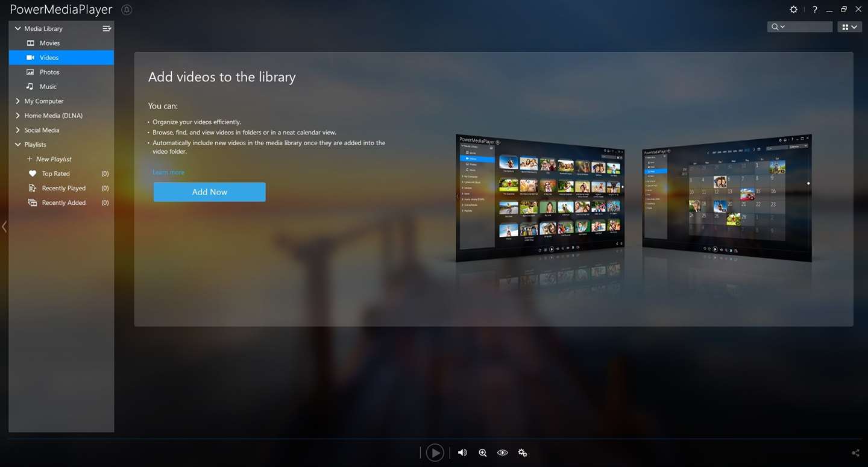
Task: Click the 'Add videos to the library' heading
Action: point(222,77)
